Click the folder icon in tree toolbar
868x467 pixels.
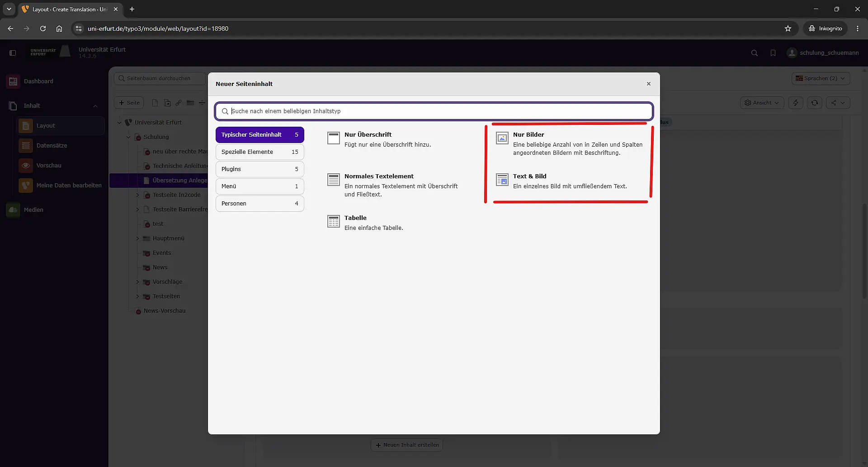190,103
